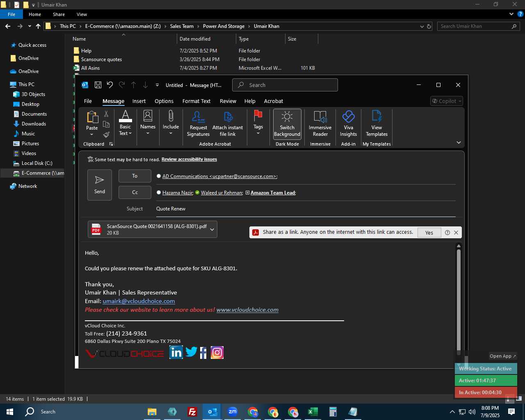Open the attachment dropdown arrow for ScanSource Quote
Screen dimensions: 525x420
pos(212,230)
